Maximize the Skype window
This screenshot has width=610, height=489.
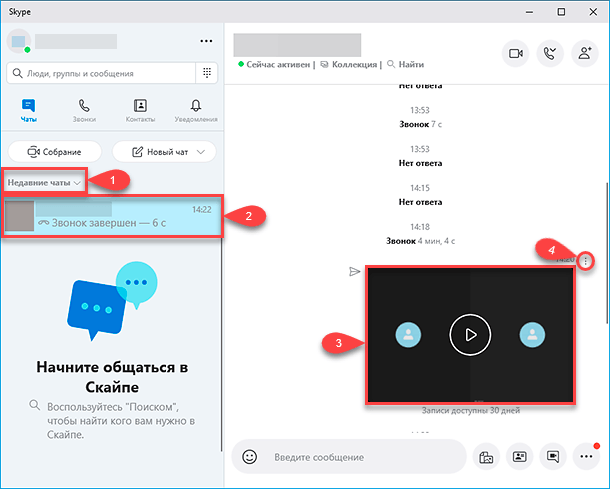click(561, 12)
